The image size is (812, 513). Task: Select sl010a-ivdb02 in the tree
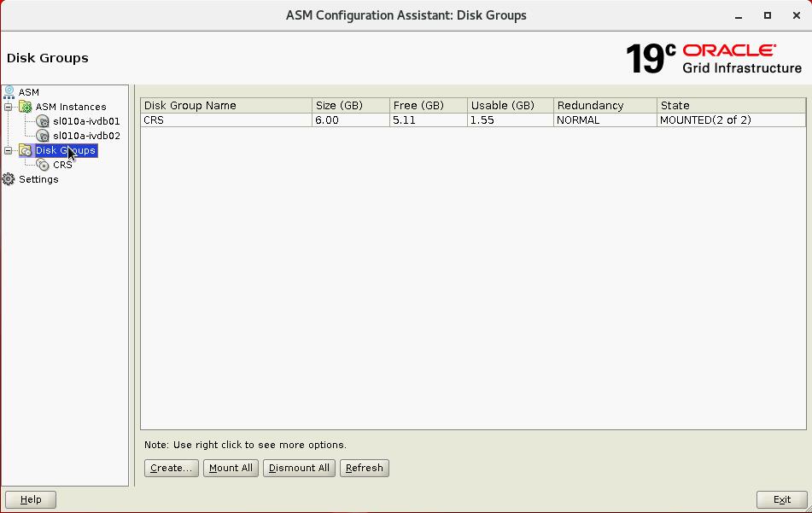86,136
